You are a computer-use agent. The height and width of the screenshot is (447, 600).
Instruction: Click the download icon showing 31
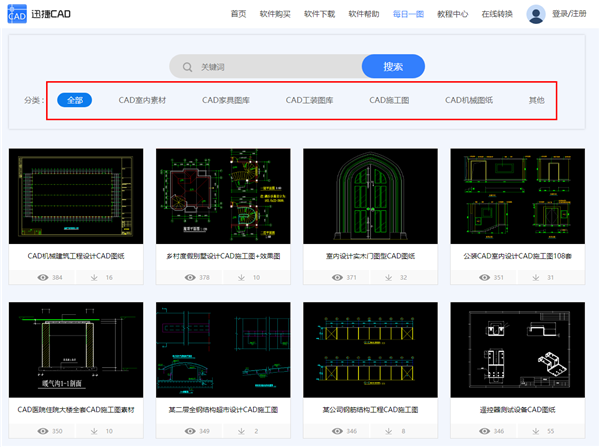pyautogui.click(x=536, y=277)
